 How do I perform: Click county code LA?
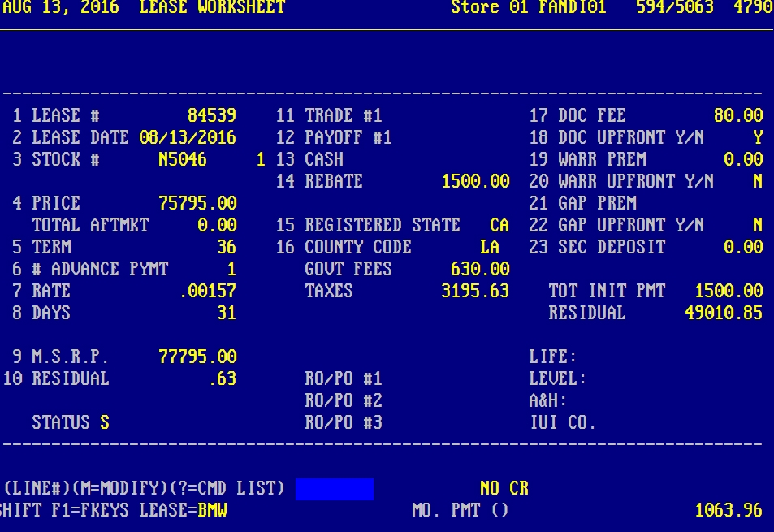pyautogui.click(x=490, y=247)
